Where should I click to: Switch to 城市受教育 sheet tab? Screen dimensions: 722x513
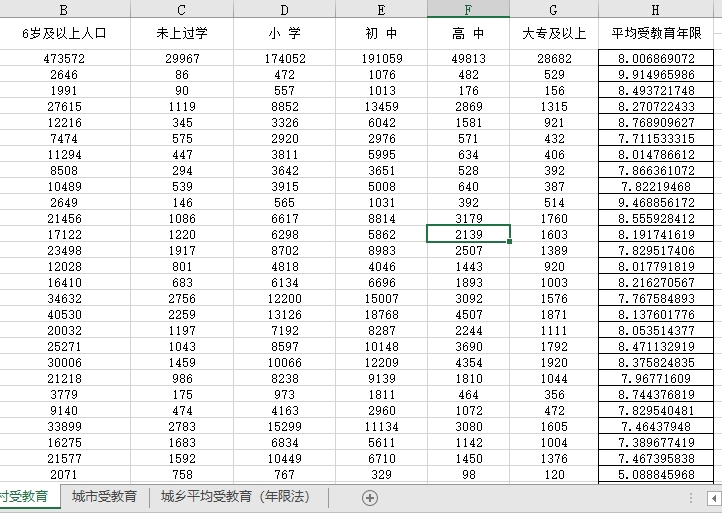pos(104,496)
